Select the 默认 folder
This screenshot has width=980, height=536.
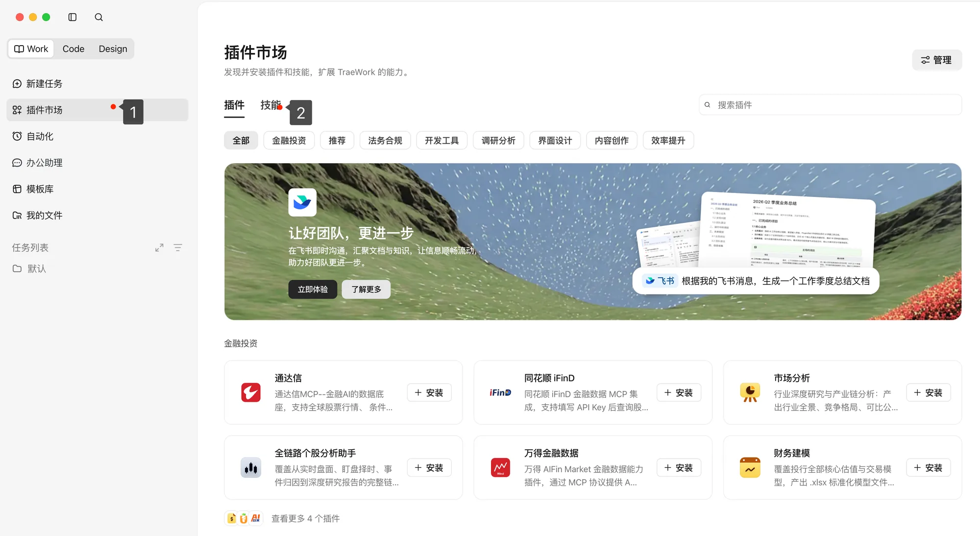point(97,268)
